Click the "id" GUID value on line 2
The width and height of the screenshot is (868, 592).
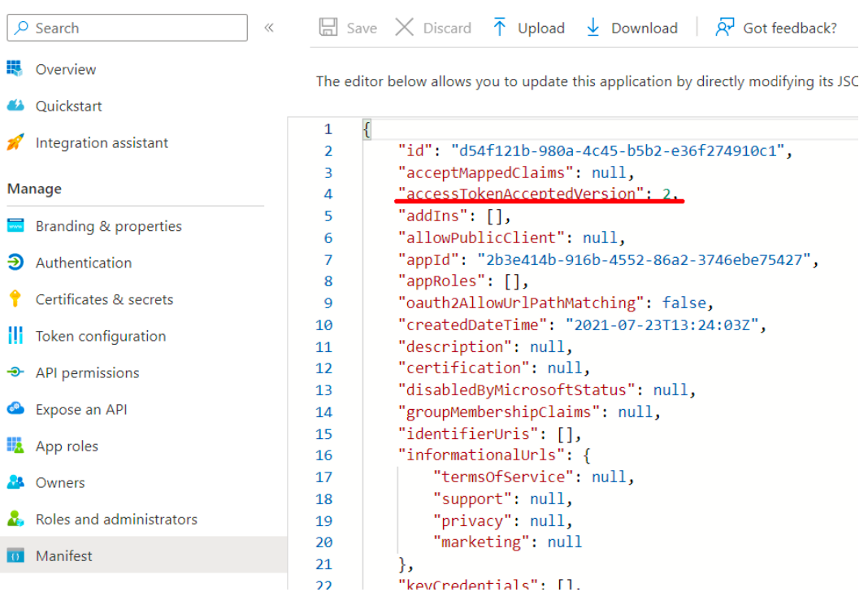coord(618,150)
